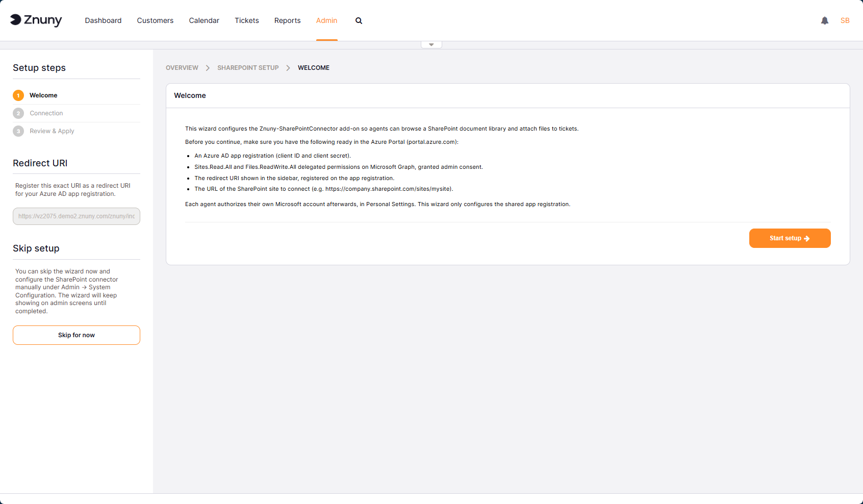Click the SharePoint site URL bullet

pos(324,189)
